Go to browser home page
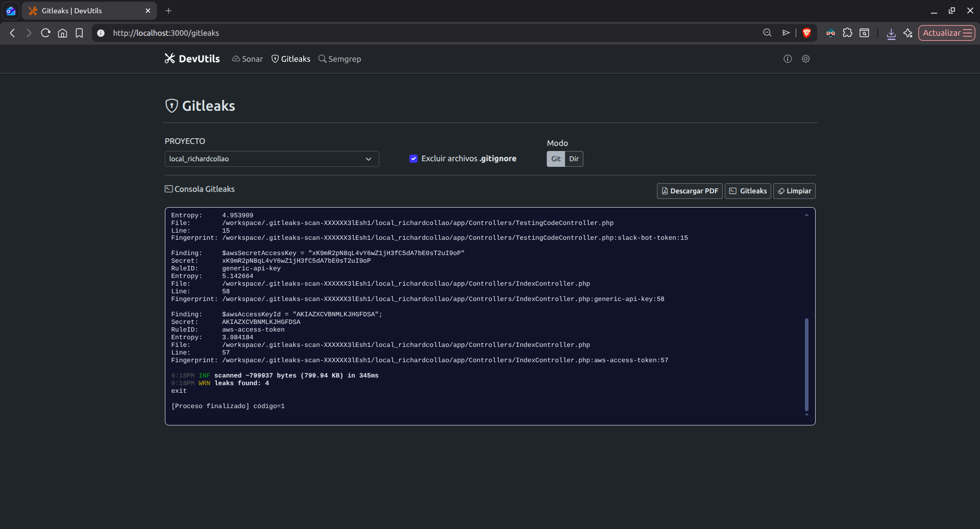This screenshot has height=529, width=980. (x=62, y=33)
